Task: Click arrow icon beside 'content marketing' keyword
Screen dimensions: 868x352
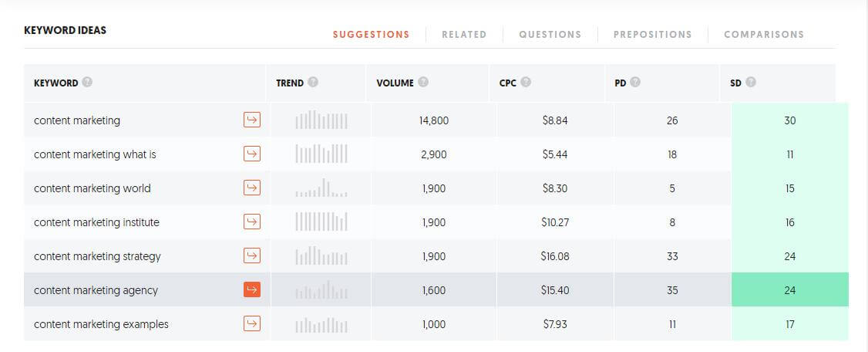Action: (x=252, y=120)
